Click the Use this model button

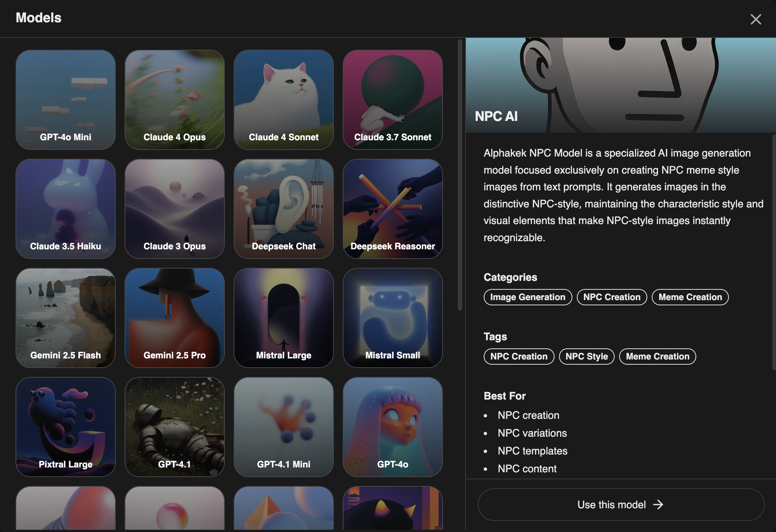click(x=621, y=505)
